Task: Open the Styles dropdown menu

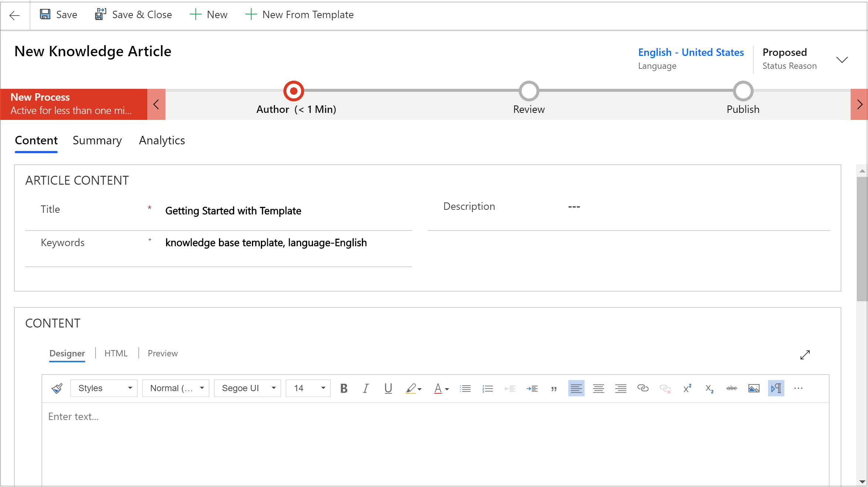Action: [104, 389]
